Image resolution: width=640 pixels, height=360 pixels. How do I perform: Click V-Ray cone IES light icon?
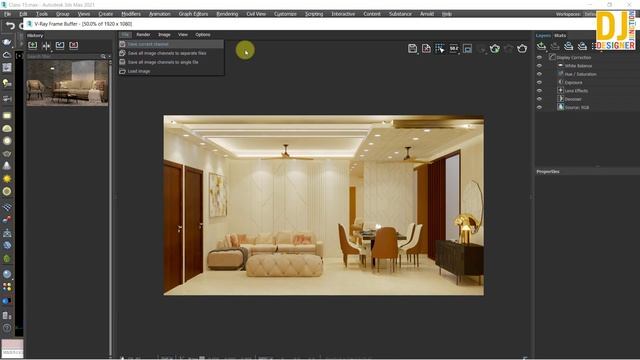(7, 166)
